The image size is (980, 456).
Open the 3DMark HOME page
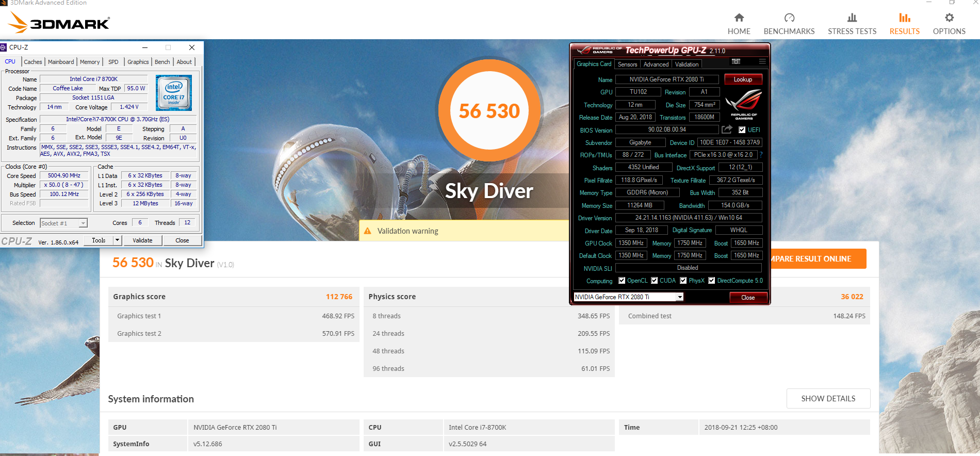pos(739,24)
